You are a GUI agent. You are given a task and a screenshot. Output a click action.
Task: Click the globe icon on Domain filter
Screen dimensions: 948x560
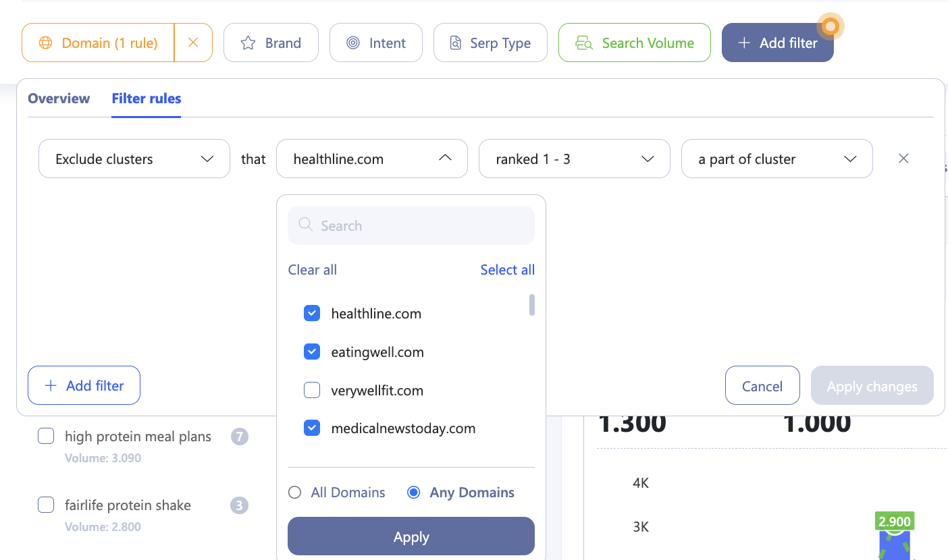[x=45, y=43]
